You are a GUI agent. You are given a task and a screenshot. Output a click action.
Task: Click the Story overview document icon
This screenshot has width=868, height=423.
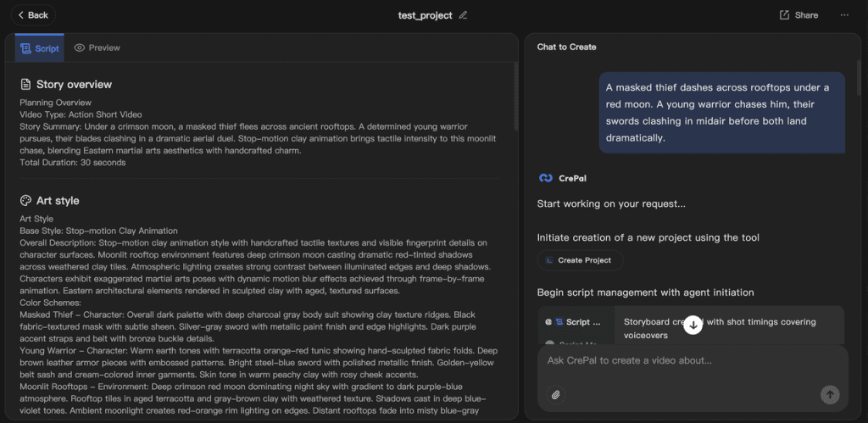[x=25, y=84]
